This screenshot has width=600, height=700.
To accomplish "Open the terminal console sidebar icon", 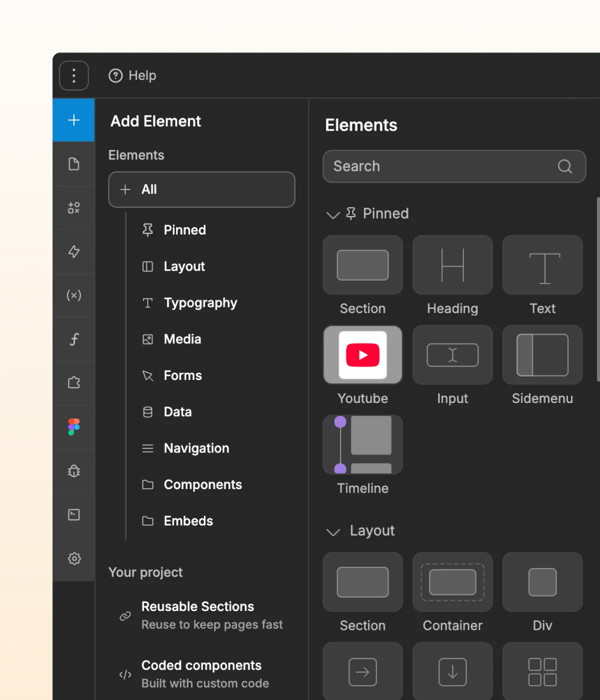I will pyautogui.click(x=73, y=514).
